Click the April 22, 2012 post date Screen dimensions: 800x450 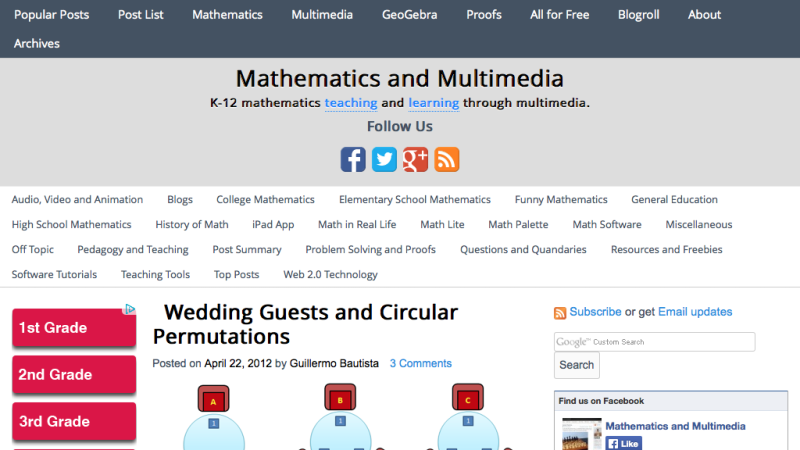238,364
